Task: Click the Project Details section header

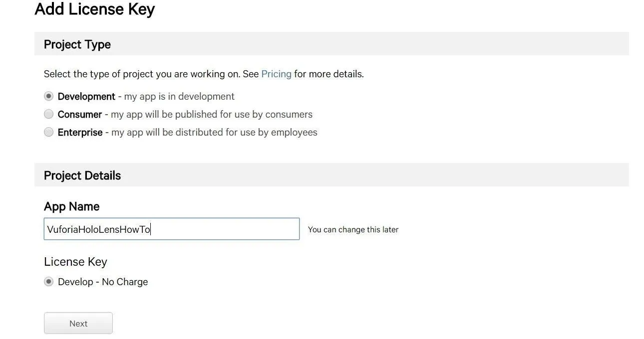Action: point(82,175)
